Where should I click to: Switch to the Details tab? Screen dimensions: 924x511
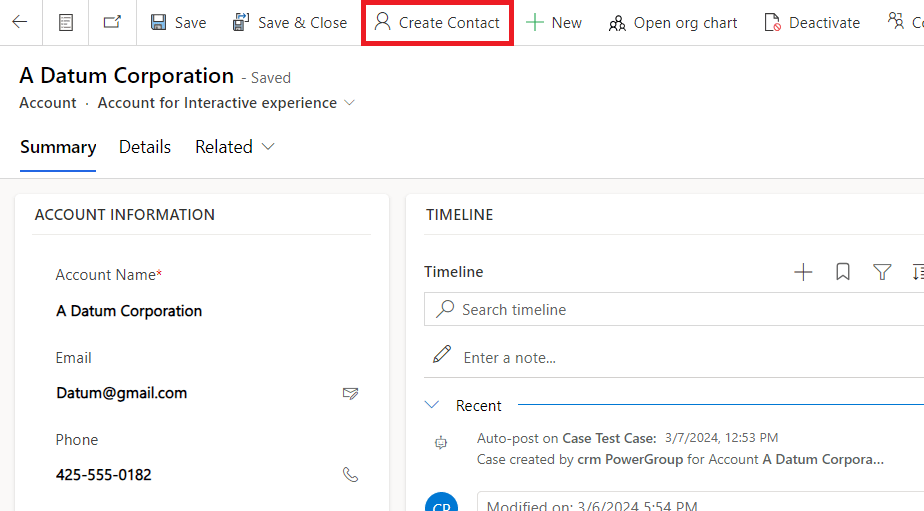pyautogui.click(x=145, y=147)
